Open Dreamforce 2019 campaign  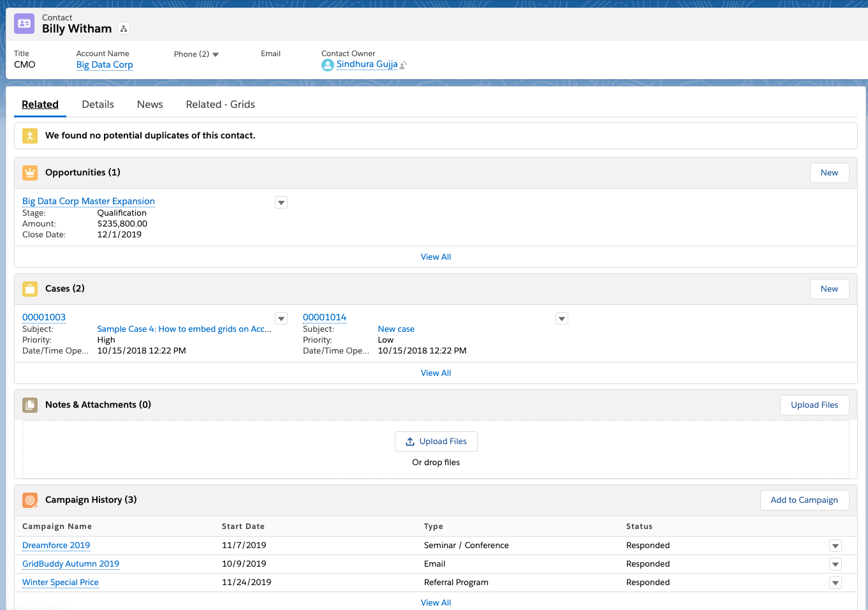coord(56,546)
